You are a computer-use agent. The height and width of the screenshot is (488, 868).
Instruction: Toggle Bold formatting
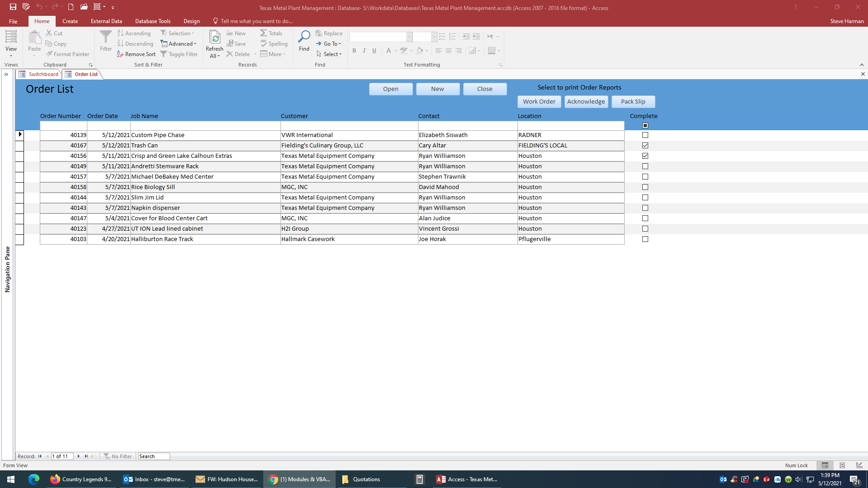[x=354, y=51]
